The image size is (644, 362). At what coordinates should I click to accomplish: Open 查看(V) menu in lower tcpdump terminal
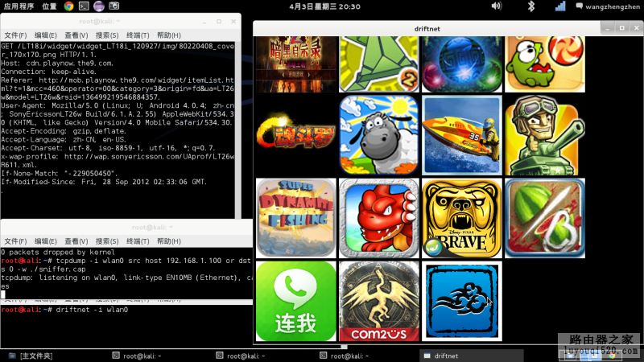click(x=76, y=241)
